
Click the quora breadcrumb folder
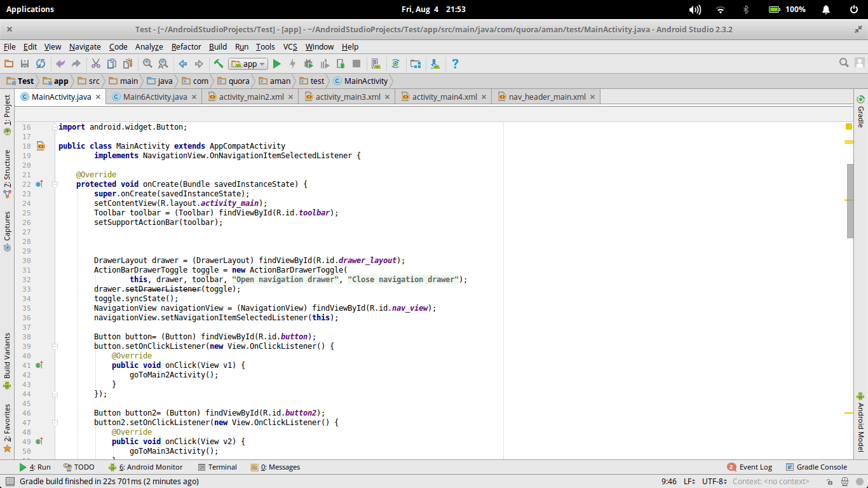tap(233, 81)
